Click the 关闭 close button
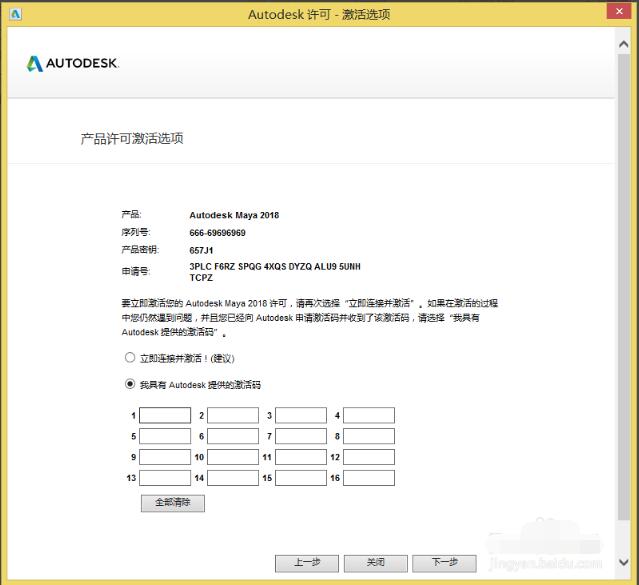The image size is (639, 585). pos(376,563)
